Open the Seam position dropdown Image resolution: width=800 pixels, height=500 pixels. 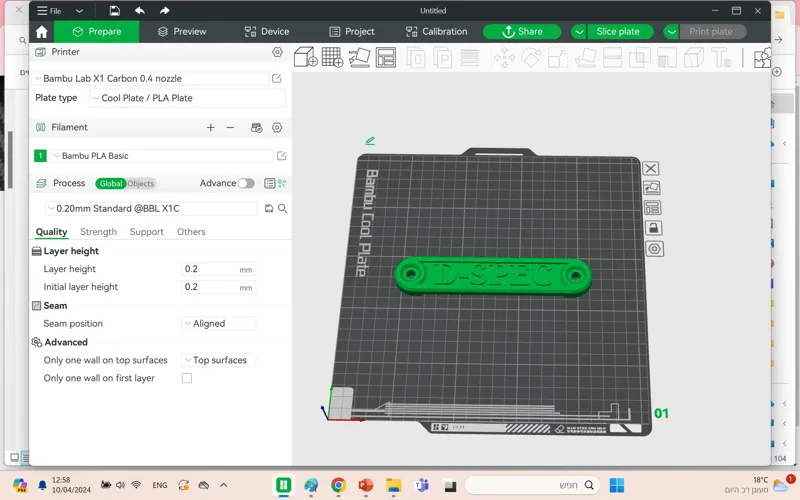[x=218, y=323]
